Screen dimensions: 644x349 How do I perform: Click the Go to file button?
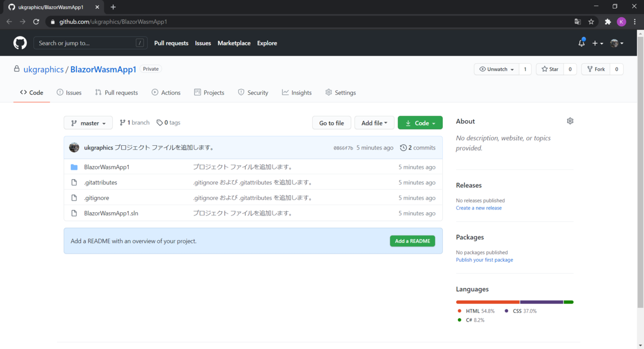point(332,123)
